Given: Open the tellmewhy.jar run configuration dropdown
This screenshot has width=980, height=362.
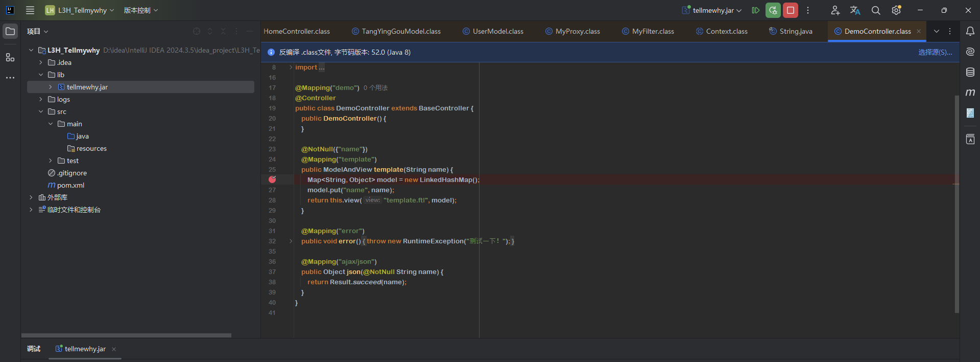Looking at the screenshot, I should coord(712,10).
